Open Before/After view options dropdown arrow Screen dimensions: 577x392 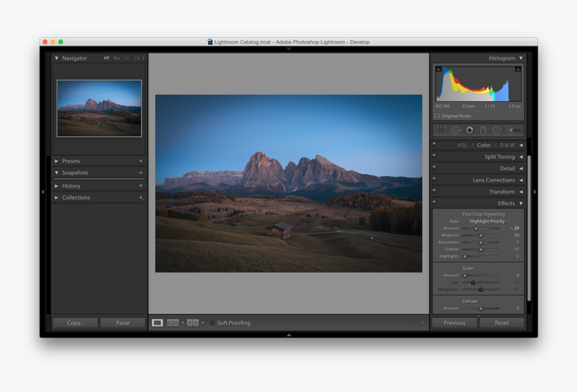coord(203,323)
